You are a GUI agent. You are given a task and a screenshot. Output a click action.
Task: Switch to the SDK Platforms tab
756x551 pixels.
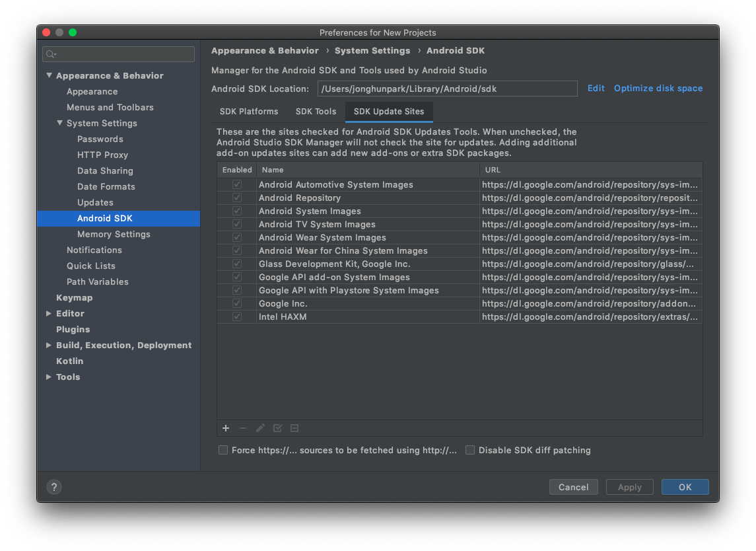point(249,112)
